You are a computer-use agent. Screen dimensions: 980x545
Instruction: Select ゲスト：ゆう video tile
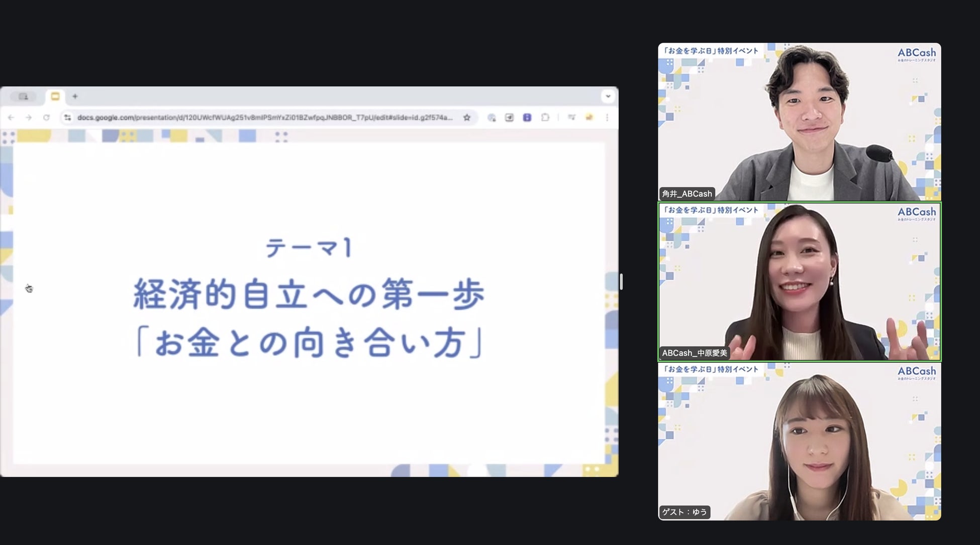tap(799, 441)
